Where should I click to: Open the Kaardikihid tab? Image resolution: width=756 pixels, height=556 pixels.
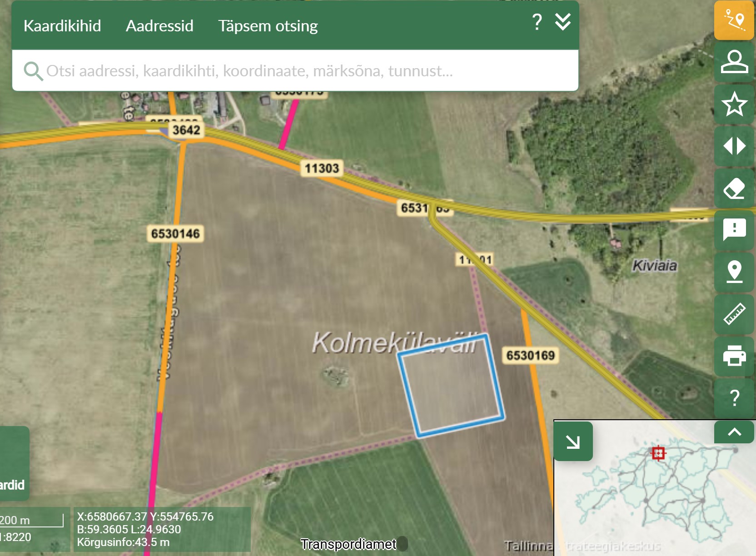pos(62,26)
